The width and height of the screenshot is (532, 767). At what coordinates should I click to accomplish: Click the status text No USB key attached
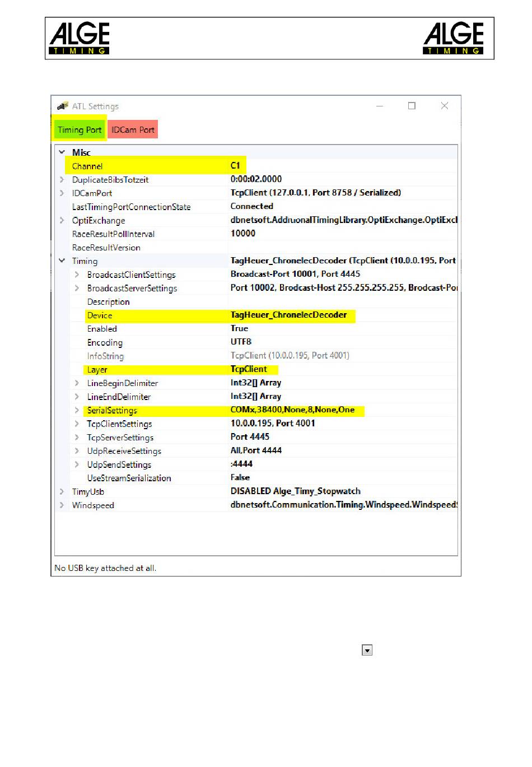[x=105, y=568]
